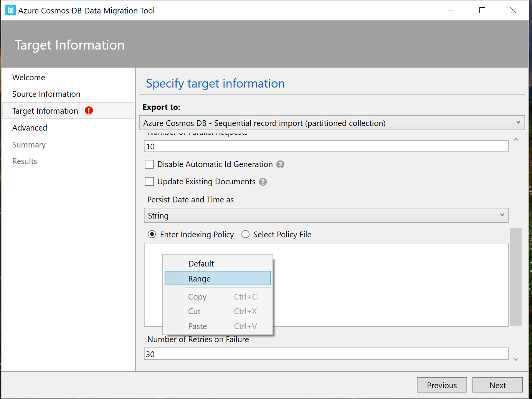
Task: Check Update Existing Documents
Action: coord(149,181)
